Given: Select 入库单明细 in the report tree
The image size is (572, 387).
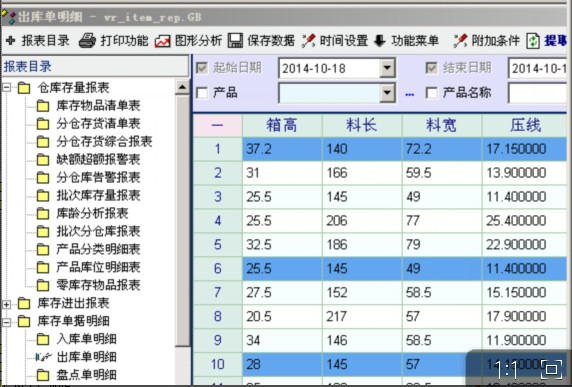Looking at the screenshot, I should tap(86, 339).
